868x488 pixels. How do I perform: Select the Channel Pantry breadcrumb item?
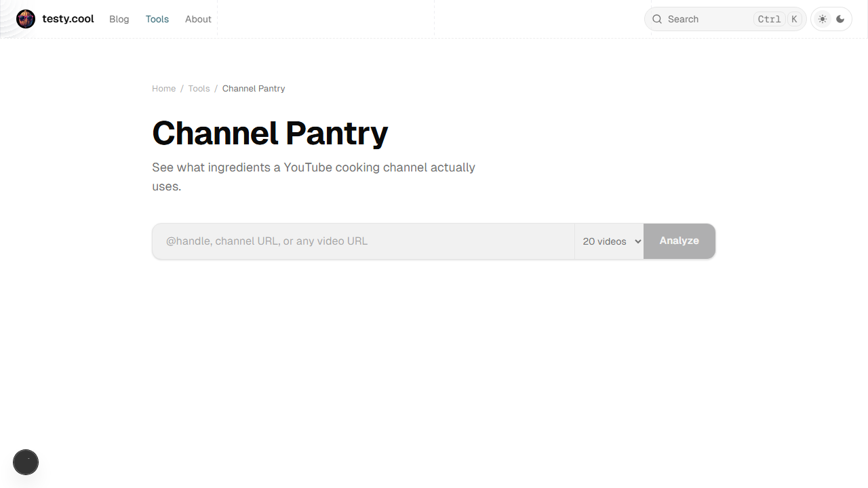(254, 89)
